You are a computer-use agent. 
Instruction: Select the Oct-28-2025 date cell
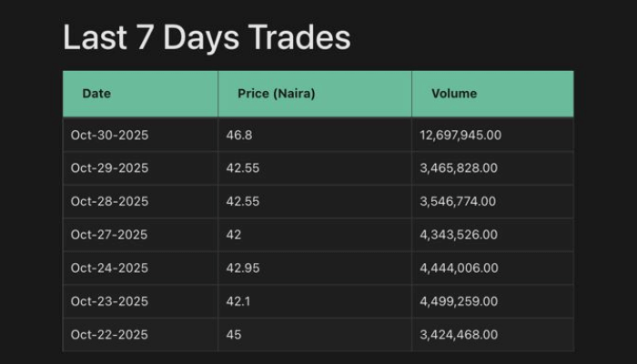pos(109,201)
